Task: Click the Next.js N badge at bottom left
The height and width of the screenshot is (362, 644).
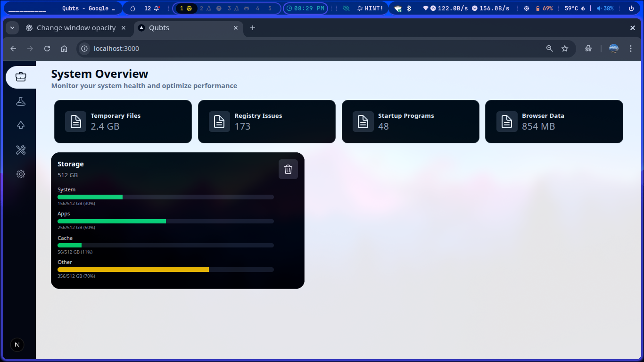Action: coord(17,345)
